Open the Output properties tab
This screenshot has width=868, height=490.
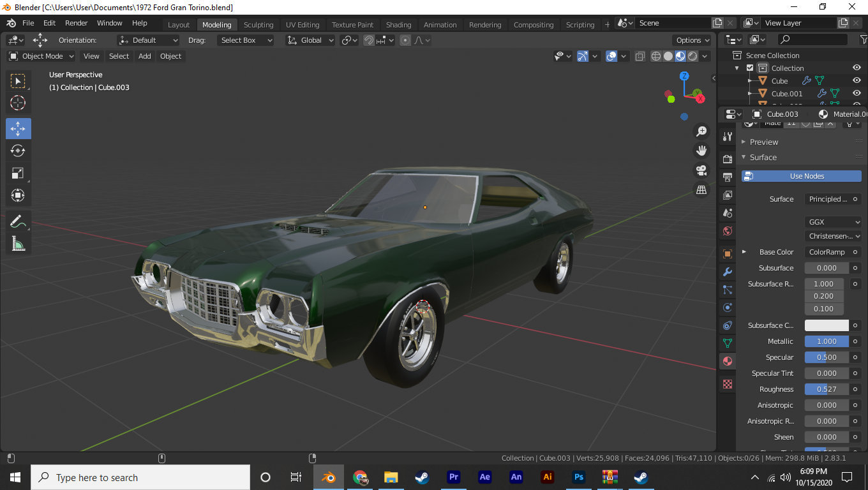[x=727, y=177]
